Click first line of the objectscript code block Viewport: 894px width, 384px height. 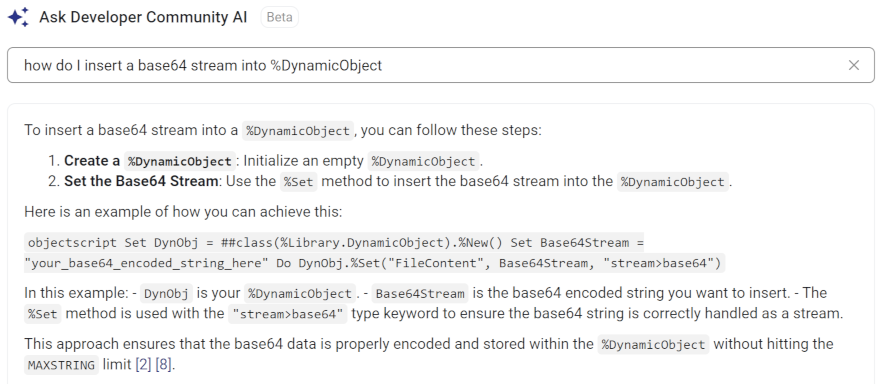click(336, 243)
